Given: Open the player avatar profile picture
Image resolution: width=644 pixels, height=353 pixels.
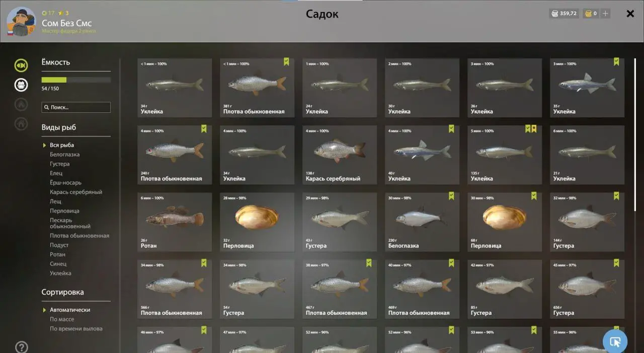Looking at the screenshot, I should (x=21, y=22).
